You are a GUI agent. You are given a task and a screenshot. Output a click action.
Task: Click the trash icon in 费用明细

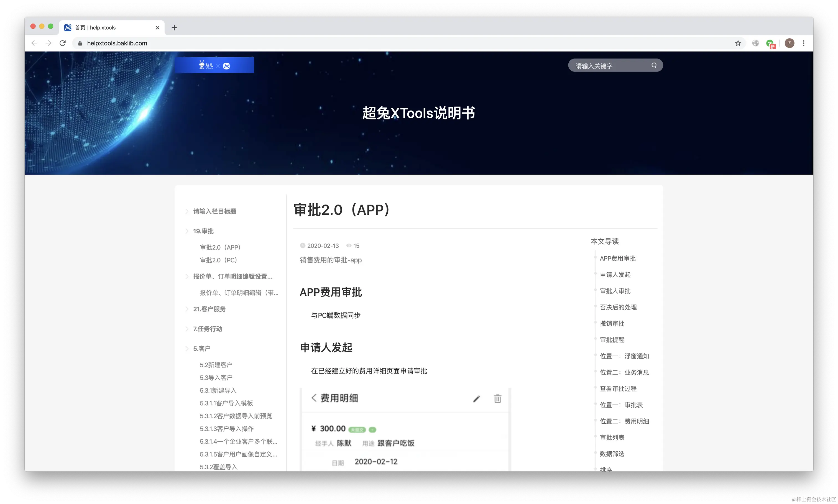497,399
